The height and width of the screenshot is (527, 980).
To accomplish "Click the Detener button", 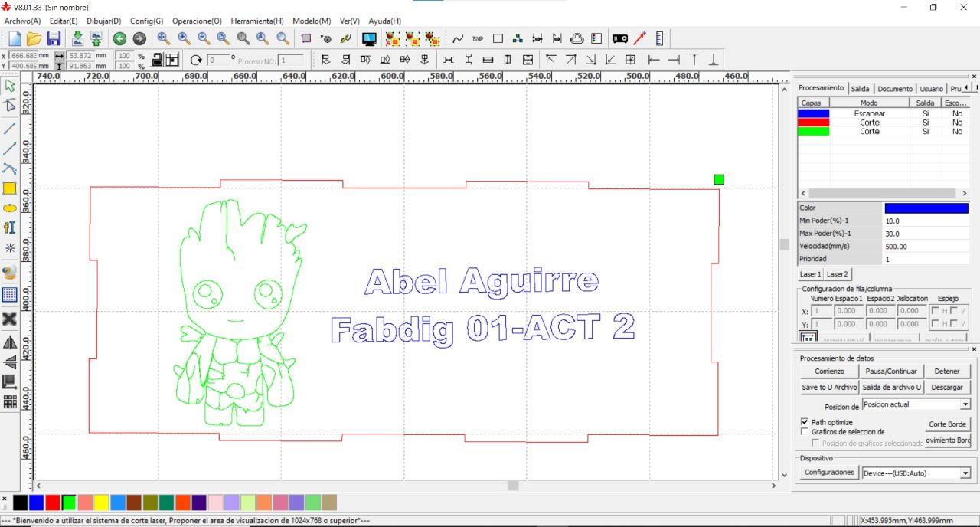I will click(947, 371).
